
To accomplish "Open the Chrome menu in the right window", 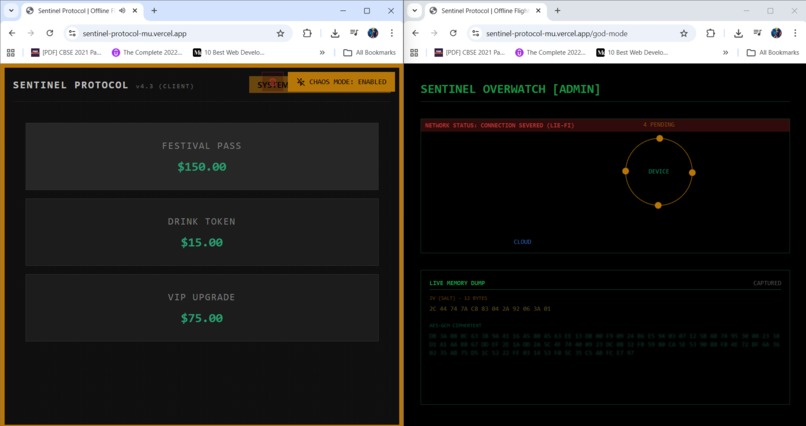I will tap(795, 33).
